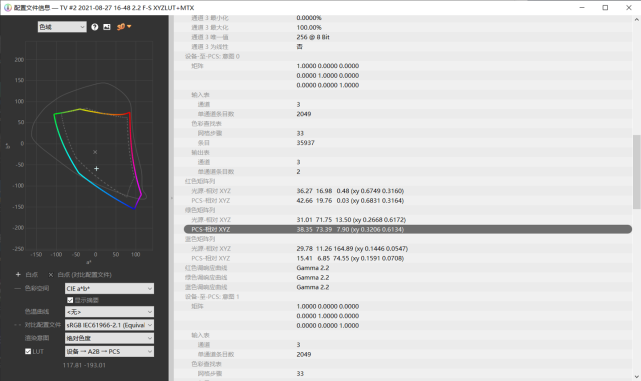
Task: Click the DisplayCAL app icon in title bar
Action: point(7,8)
